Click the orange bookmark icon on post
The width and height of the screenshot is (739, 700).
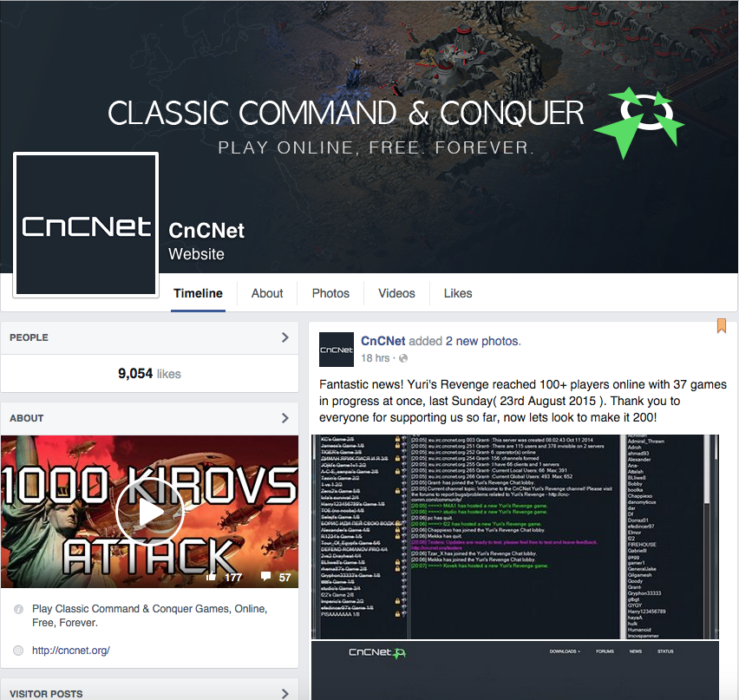click(722, 326)
